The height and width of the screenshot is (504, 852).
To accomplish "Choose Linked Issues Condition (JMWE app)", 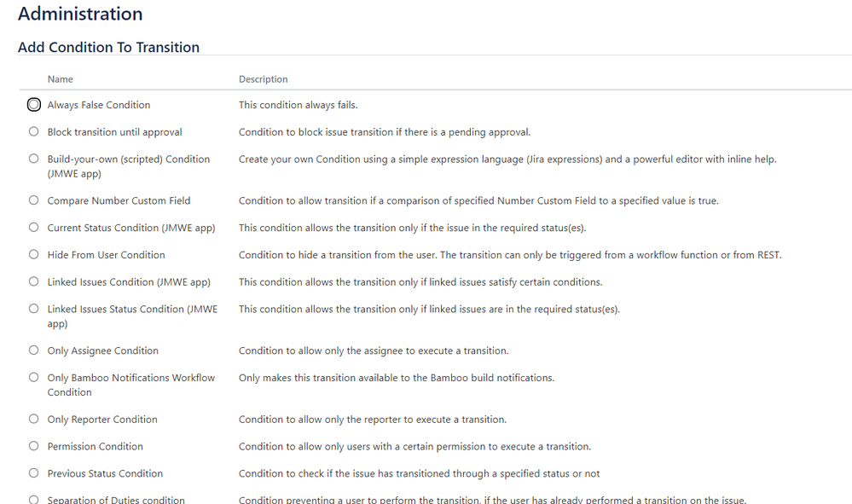I will click(x=33, y=281).
